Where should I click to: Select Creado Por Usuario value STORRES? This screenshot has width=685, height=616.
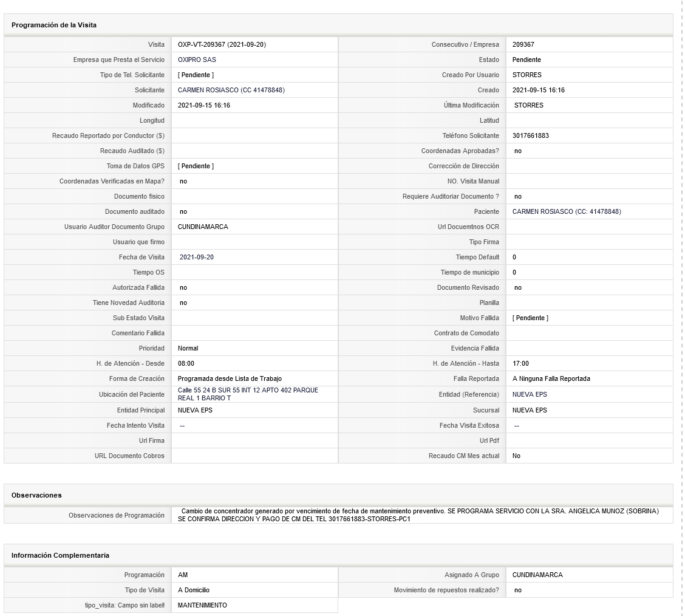click(527, 75)
